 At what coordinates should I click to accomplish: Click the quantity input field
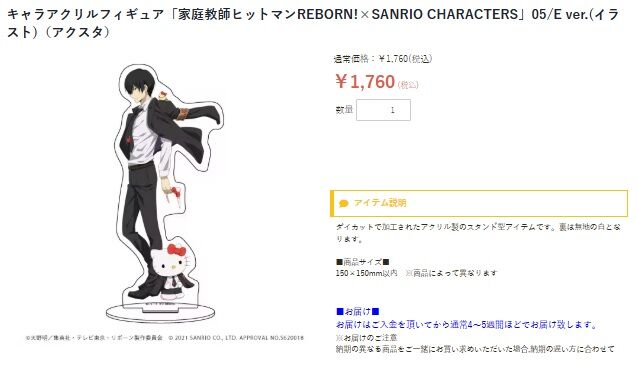click(x=383, y=110)
